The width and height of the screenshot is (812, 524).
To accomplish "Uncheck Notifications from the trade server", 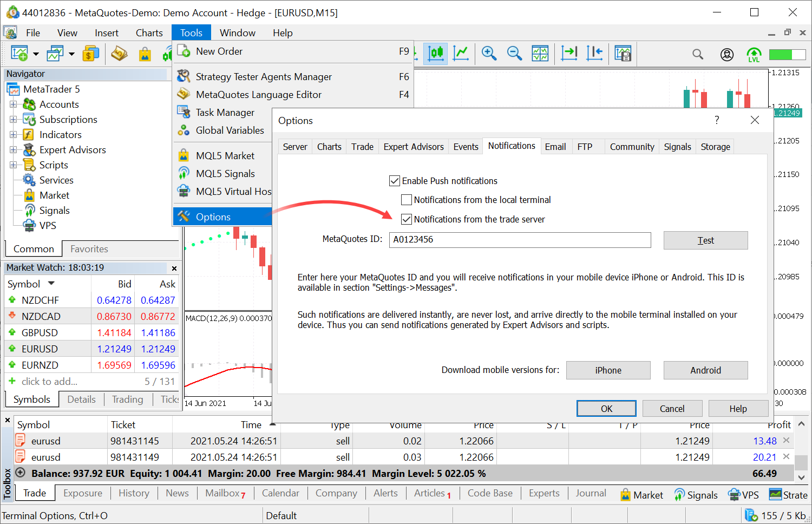I will pos(407,219).
